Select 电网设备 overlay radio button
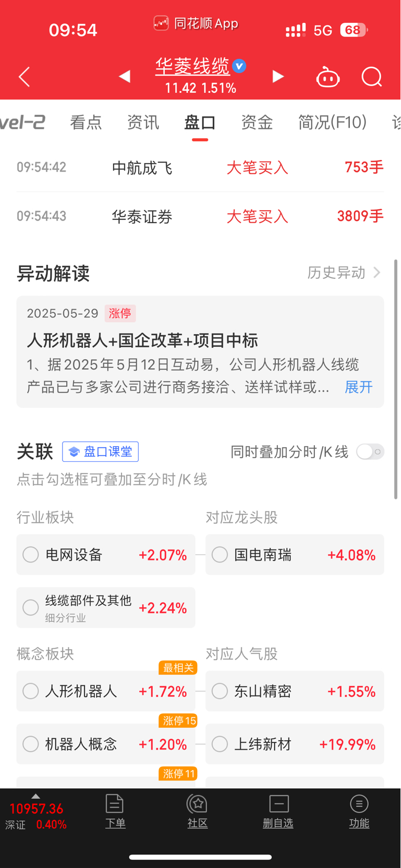 click(x=31, y=555)
